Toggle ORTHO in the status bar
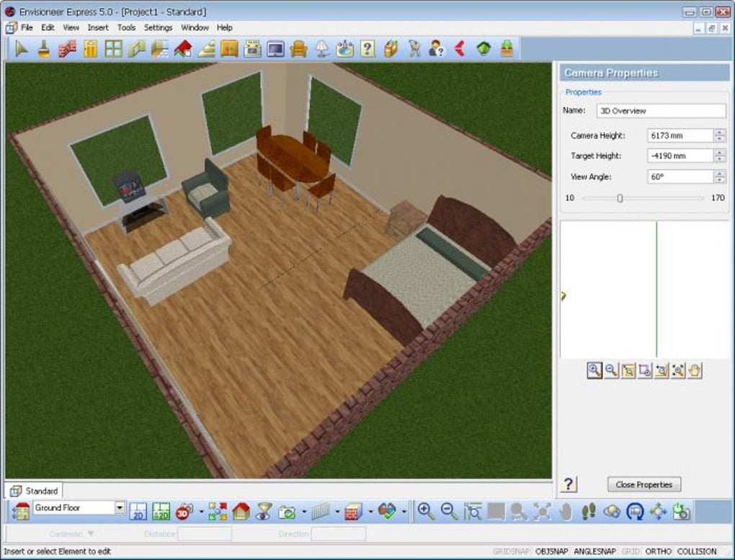 (658, 551)
